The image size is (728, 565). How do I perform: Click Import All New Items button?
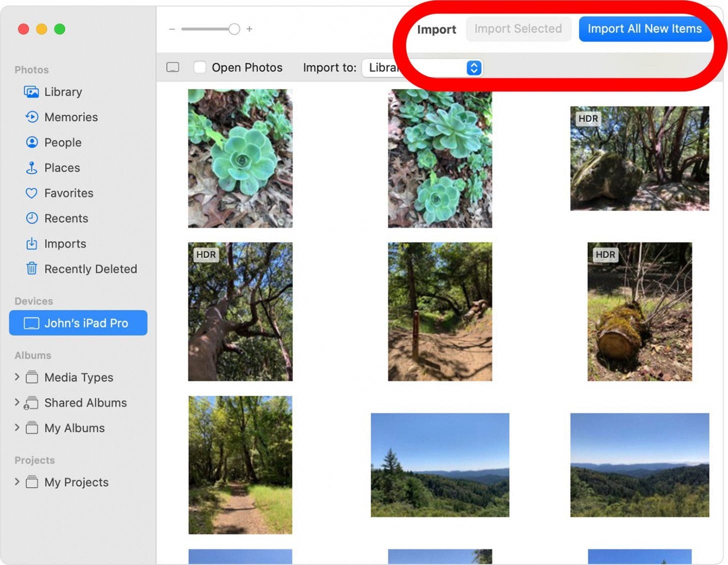(644, 29)
